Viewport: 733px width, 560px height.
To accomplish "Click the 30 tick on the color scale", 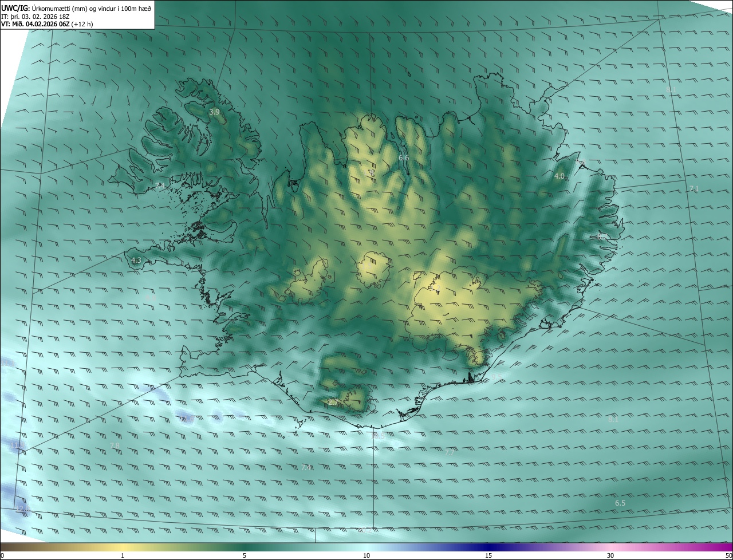I will point(610,555).
